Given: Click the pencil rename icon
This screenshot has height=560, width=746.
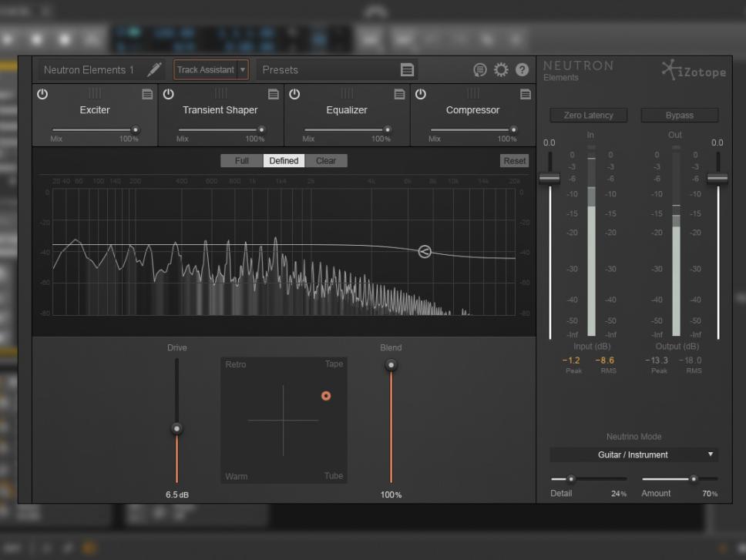Looking at the screenshot, I should (x=155, y=69).
